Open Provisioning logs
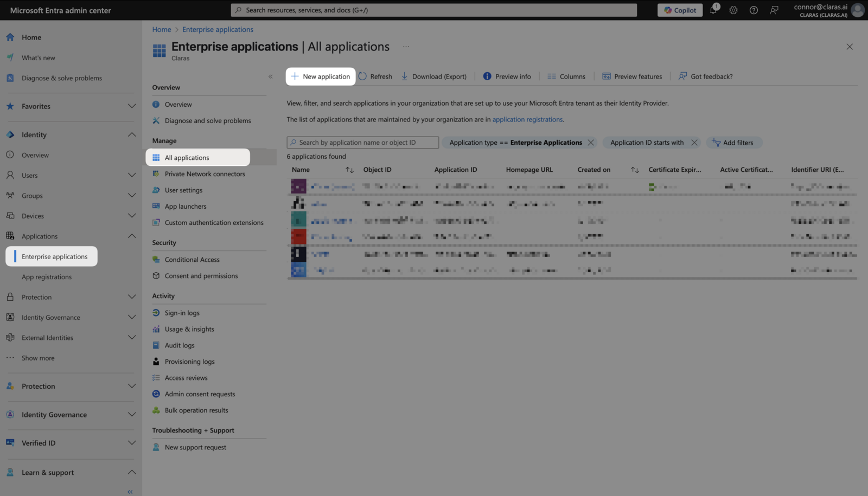The width and height of the screenshot is (868, 496). pyautogui.click(x=190, y=362)
